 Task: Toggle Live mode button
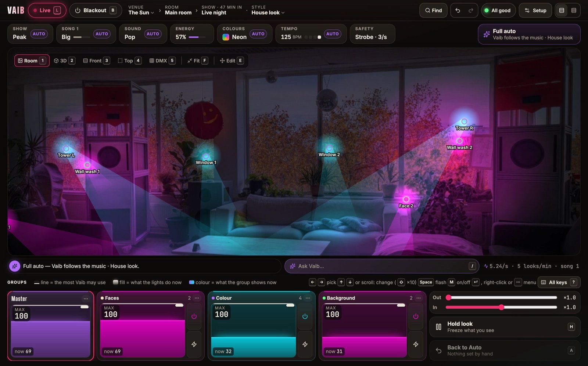point(47,10)
